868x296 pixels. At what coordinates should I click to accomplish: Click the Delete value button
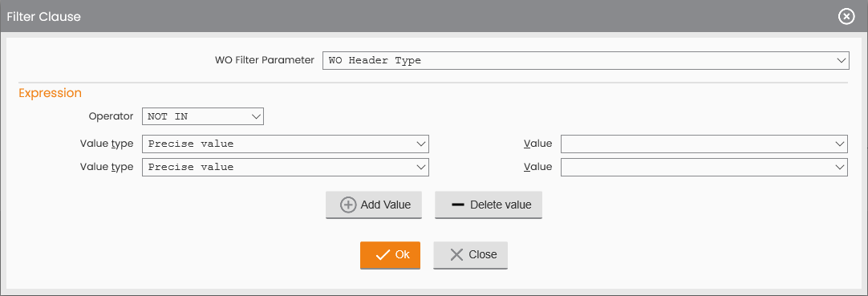[489, 205]
